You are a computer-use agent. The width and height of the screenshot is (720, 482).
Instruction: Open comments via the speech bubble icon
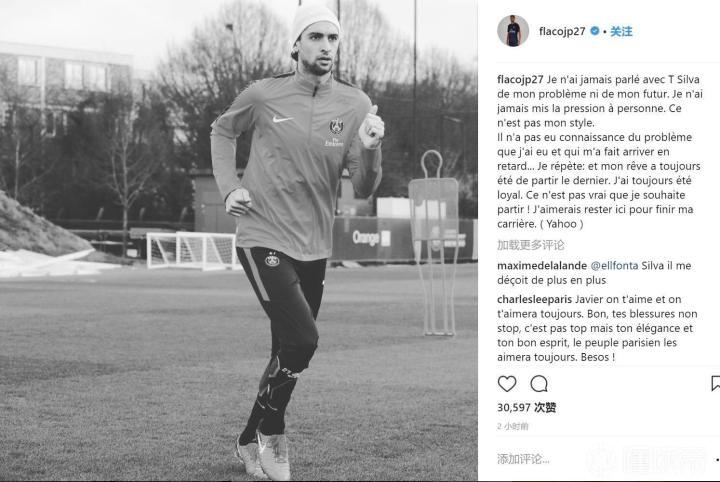click(x=539, y=384)
